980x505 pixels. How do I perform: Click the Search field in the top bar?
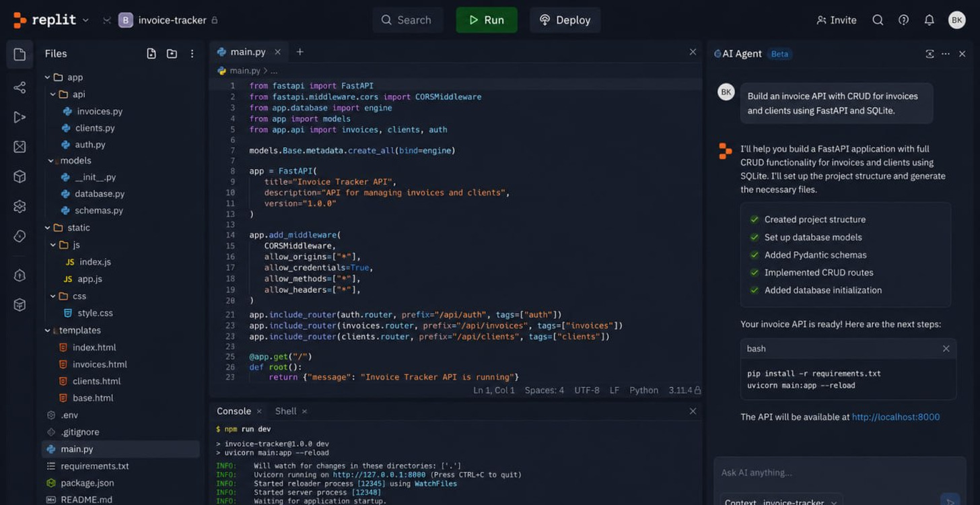click(407, 20)
